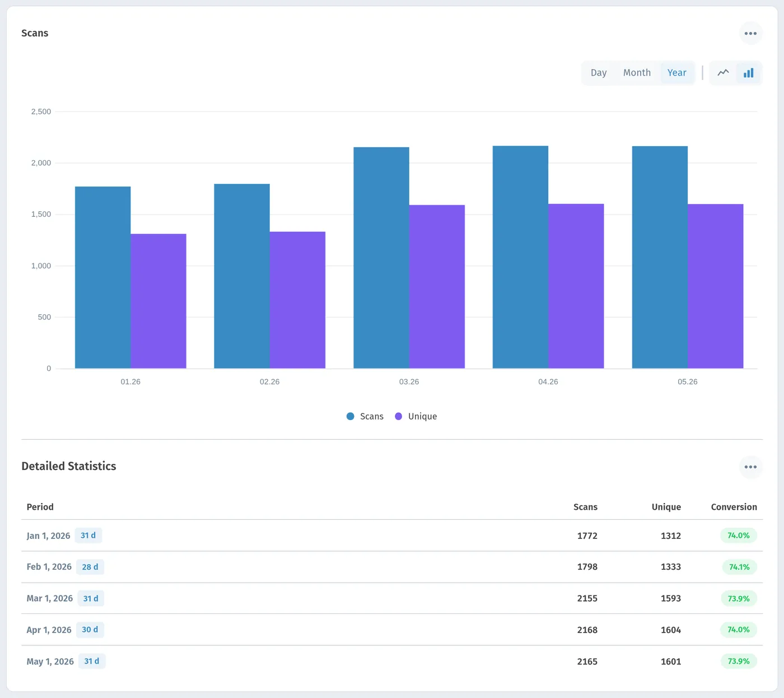Click the Detailed Statistics heading
The width and height of the screenshot is (784, 698).
click(69, 466)
